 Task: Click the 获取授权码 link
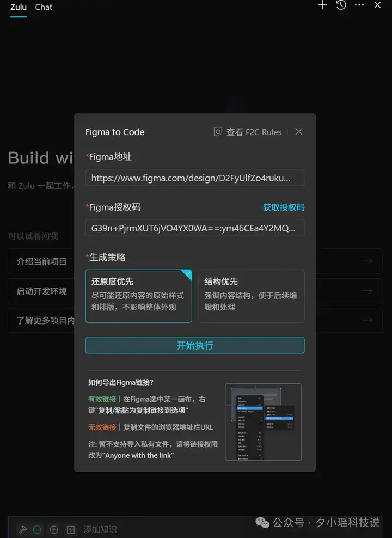point(284,207)
